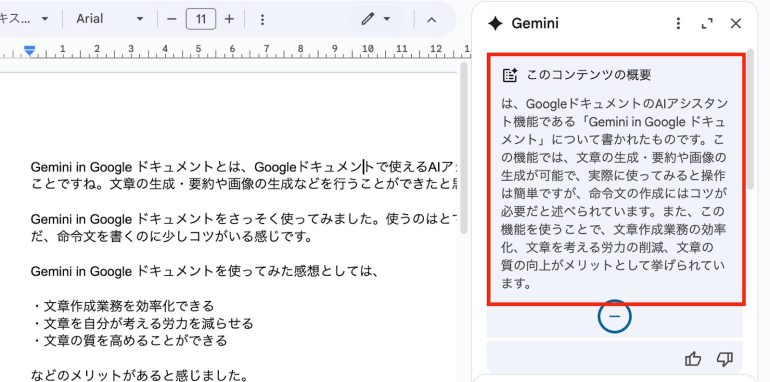Click the document vertical scrollbar
770x382 pixels.
click(x=464, y=147)
